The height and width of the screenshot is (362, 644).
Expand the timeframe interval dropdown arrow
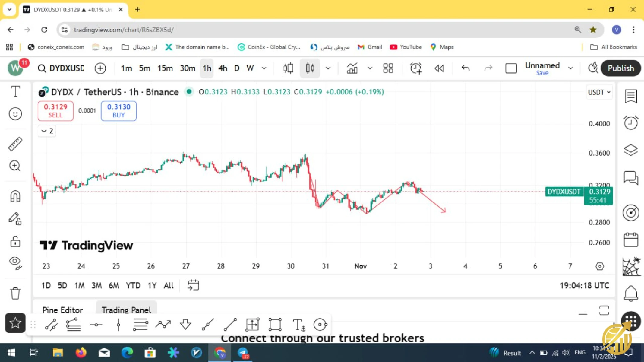pyautogui.click(x=264, y=68)
